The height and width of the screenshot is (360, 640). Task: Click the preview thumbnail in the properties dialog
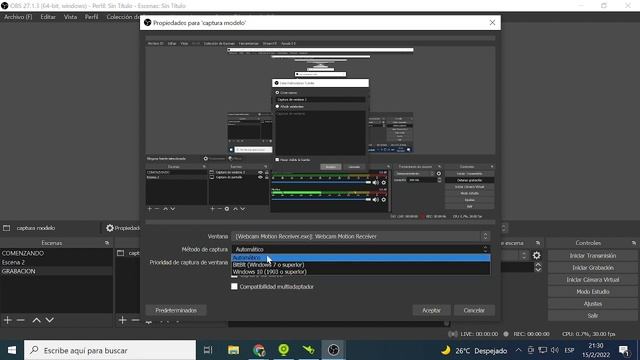320,130
